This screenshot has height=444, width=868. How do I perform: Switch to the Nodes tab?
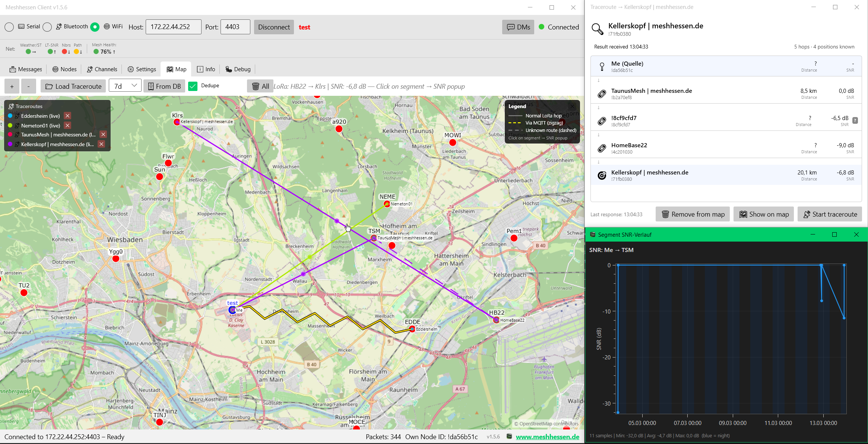[x=64, y=69]
